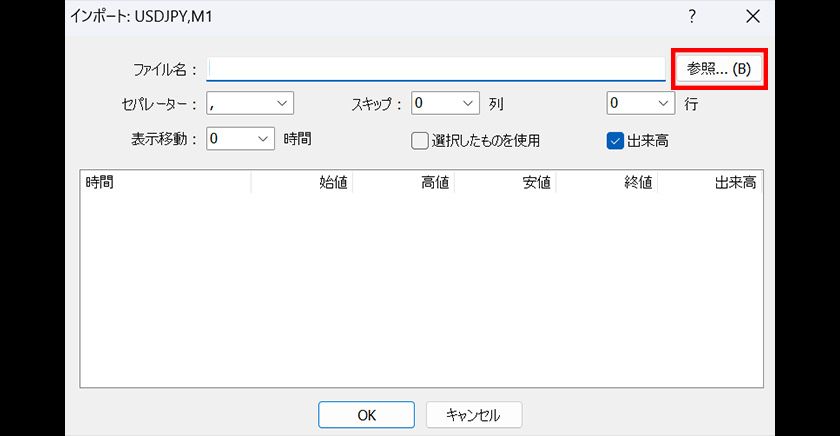The image size is (840, 436).
Task: Enable the 選択したものを使用 checkbox
Action: click(x=420, y=140)
